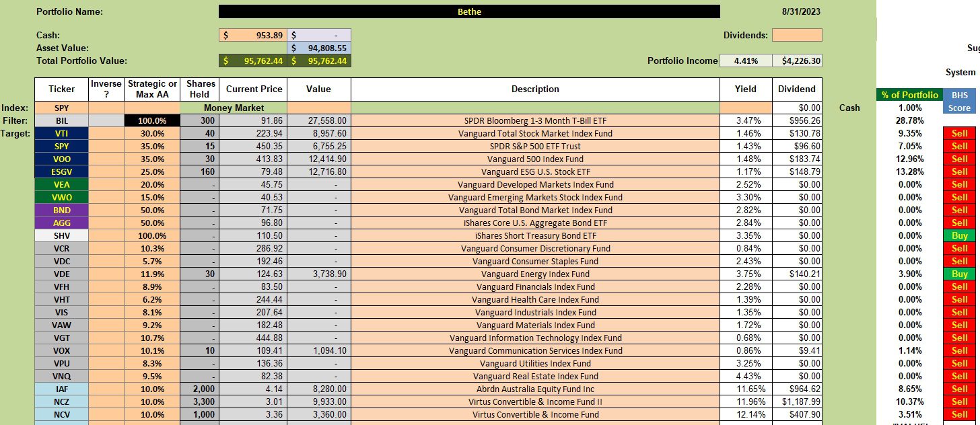Viewport: 980px width, 425px height.
Task: Select the VWO ticker cell
Action: (x=62, y=197)
